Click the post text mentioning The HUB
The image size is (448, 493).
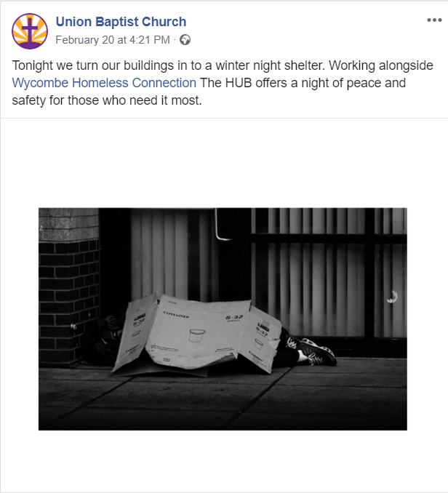[x=223, y=83]
